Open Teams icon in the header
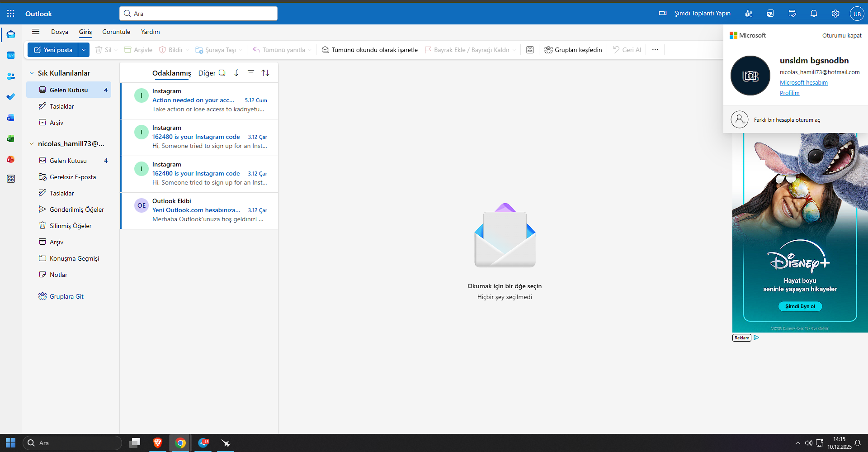The width and height of the screenshot is (868, 452). coord(749,14)
